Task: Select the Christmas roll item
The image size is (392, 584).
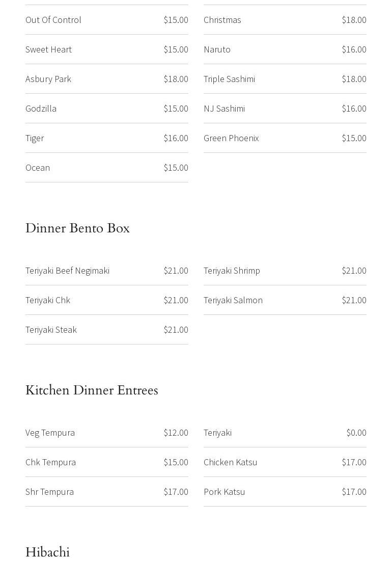Action: pos(222,20)
